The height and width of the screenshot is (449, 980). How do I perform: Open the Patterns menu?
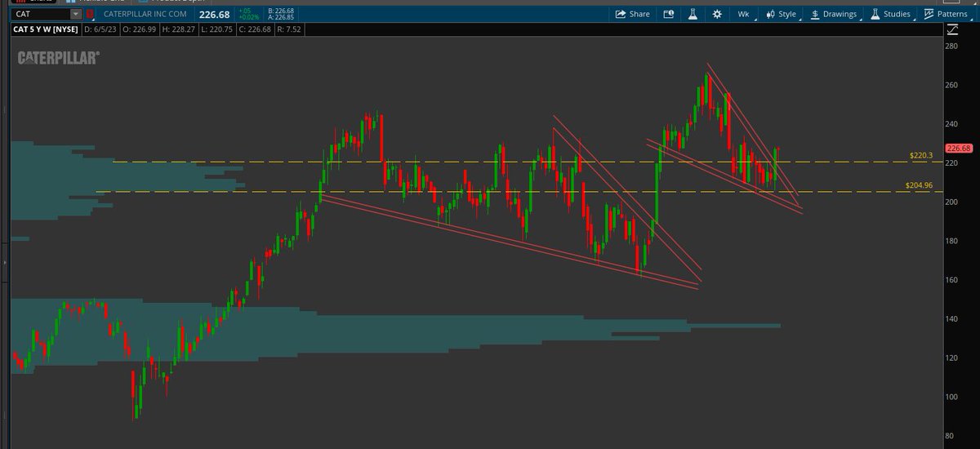[946, 14]
